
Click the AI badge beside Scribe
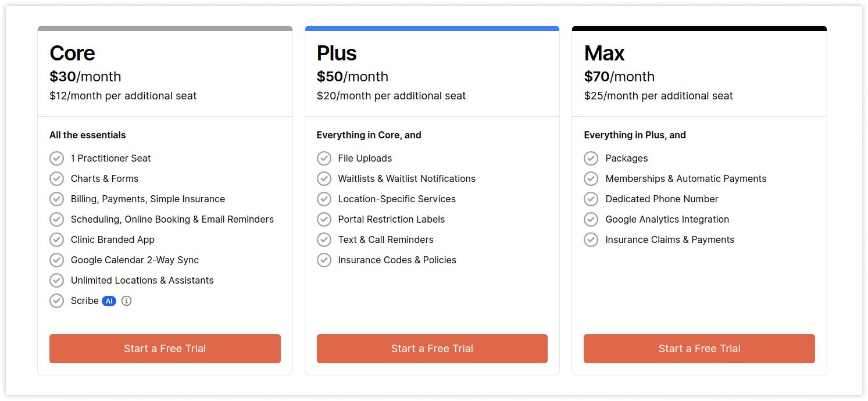point(109,301)
